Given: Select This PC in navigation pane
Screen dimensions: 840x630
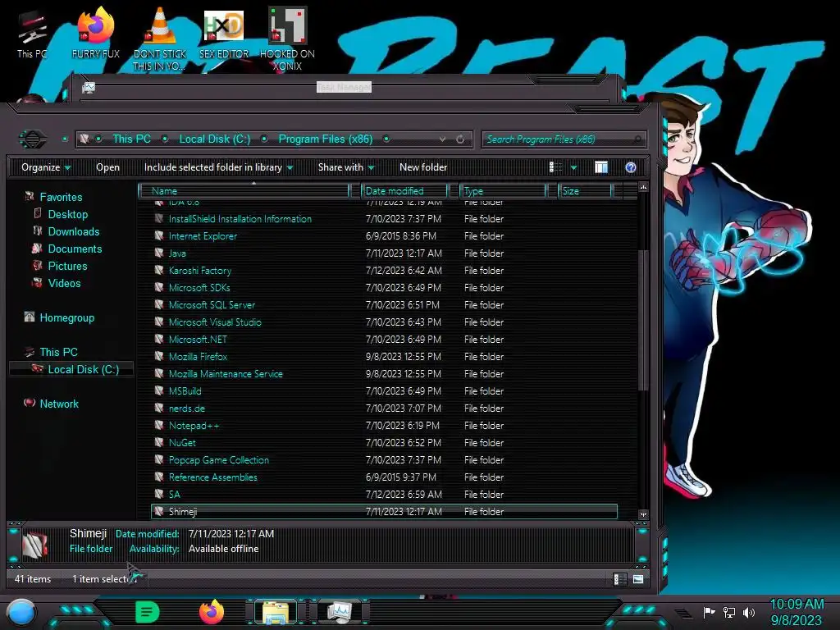Looking at the screenshot, I should click(x=58, y=352).
